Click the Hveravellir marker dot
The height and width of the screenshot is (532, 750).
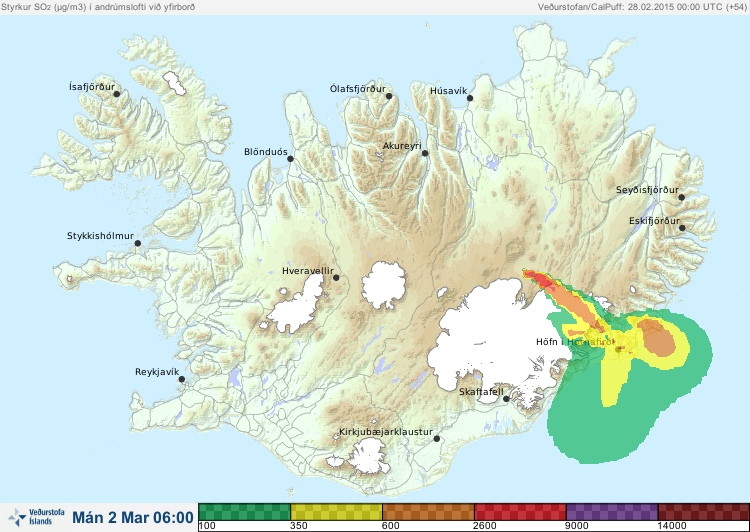coord(336,277)
